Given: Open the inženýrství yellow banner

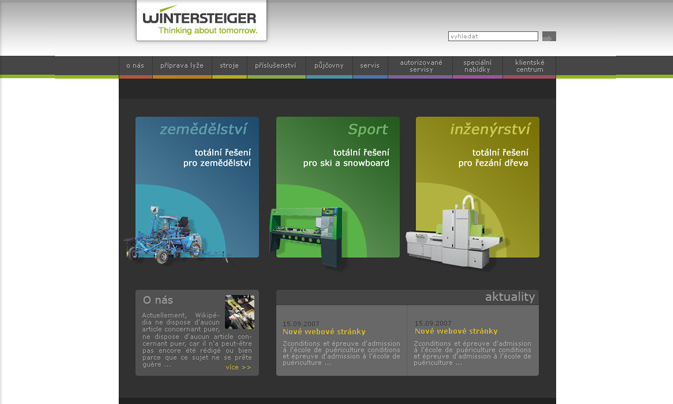Looking at the screenshot, I should 477,160.
